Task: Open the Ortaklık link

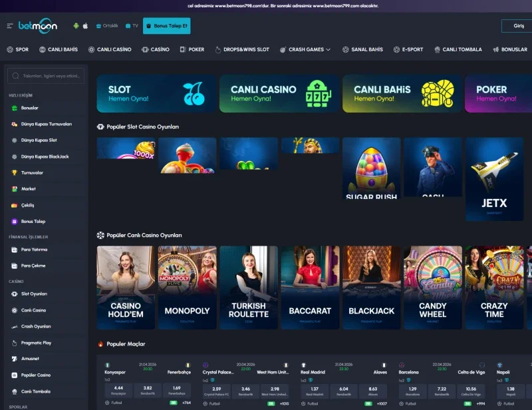Action: tap(107, 26)
